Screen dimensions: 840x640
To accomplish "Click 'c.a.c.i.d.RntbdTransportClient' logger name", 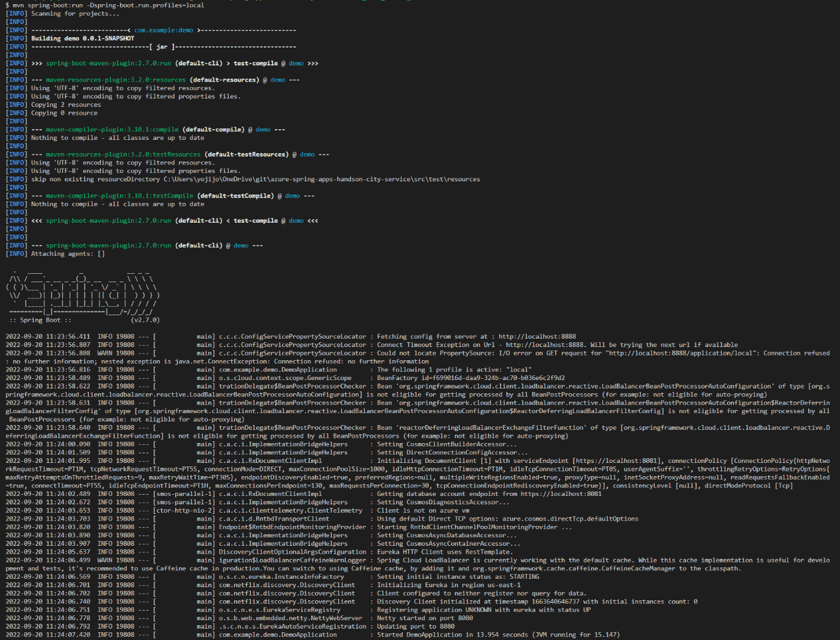I will tap(274, 519).
